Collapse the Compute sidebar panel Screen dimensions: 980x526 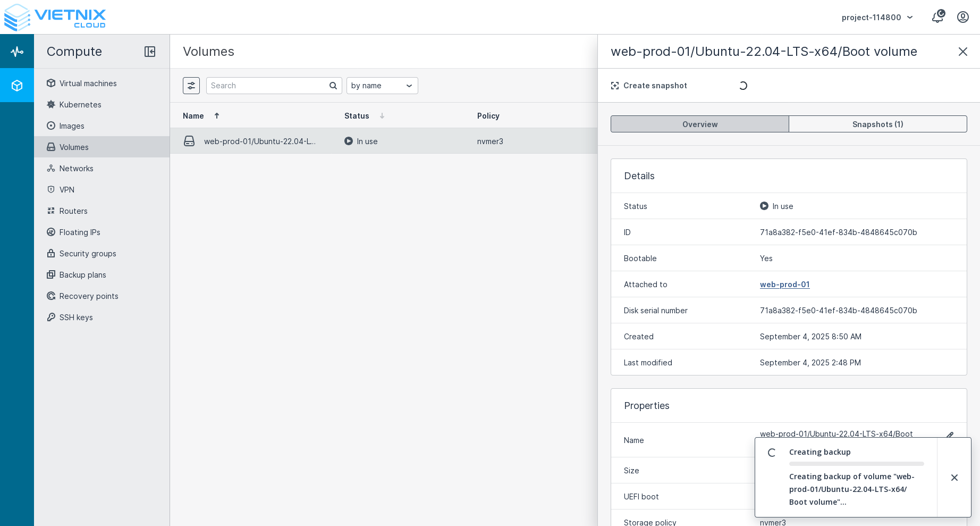(x=150, y=52)
